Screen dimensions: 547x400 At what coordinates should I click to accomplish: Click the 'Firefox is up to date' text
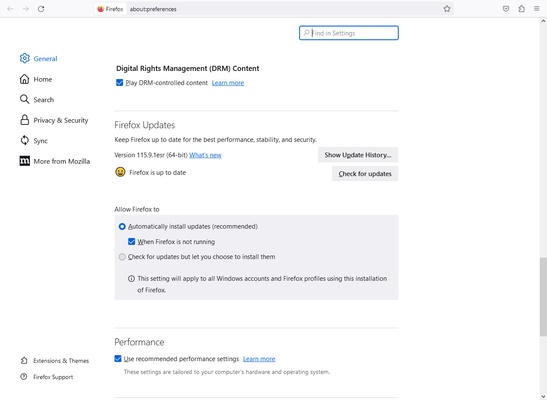157,173
